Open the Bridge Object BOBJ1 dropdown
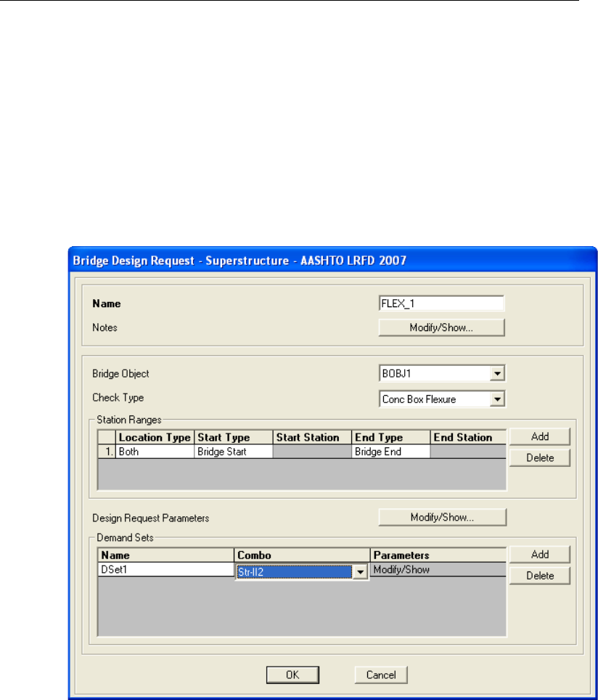 click(496, 374)
